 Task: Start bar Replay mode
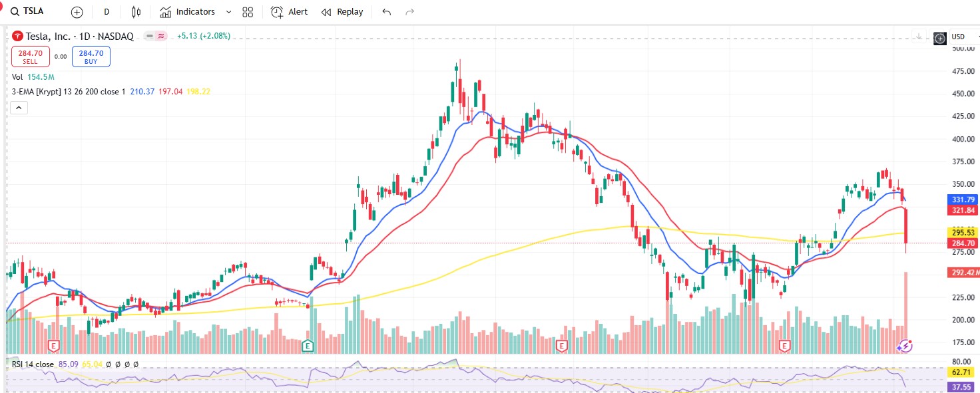342,12
